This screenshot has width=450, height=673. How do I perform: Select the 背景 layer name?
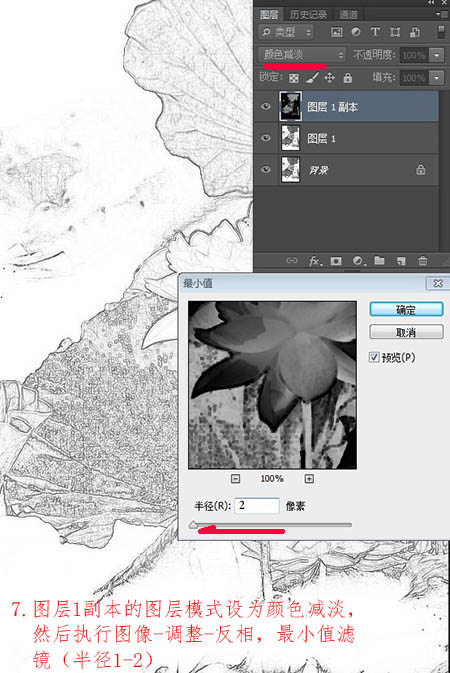click(x=318, y=170)
